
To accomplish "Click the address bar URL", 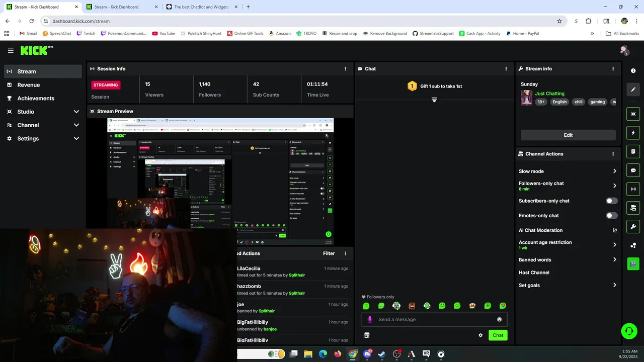I will coord(81,21).
